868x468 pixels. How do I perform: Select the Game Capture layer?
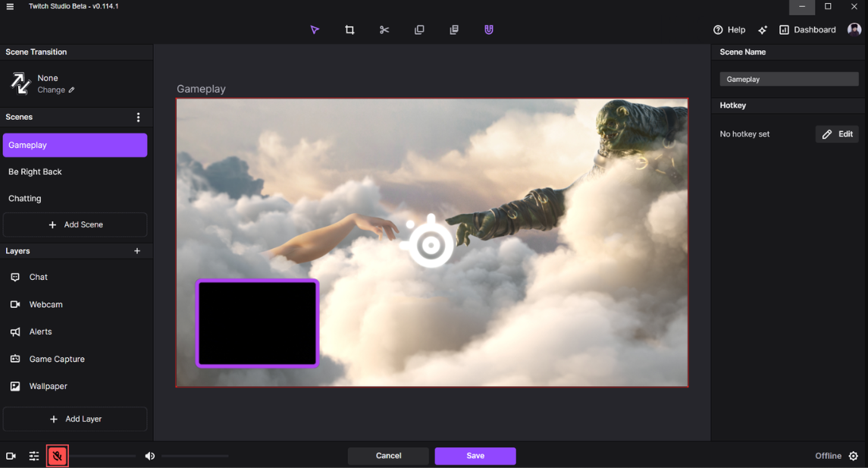click(75, 359)
